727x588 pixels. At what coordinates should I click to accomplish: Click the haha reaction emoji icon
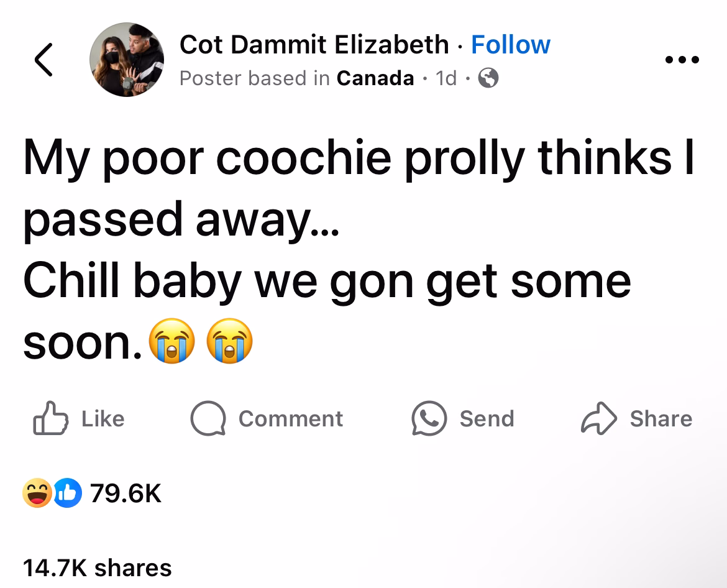click(37, 494)
